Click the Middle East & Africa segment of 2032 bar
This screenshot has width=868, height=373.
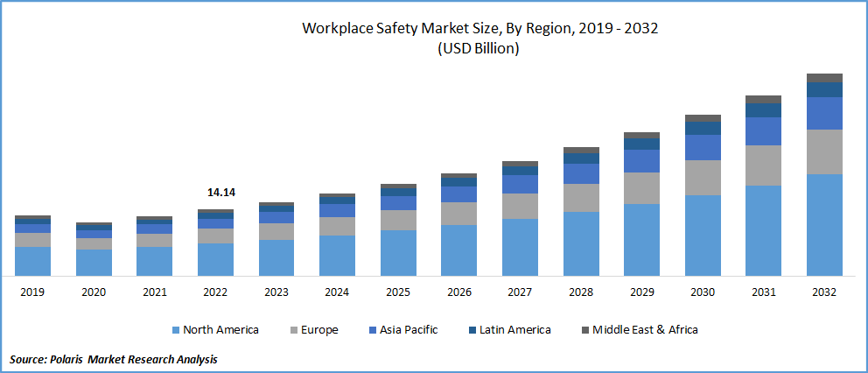click(824, 78)
